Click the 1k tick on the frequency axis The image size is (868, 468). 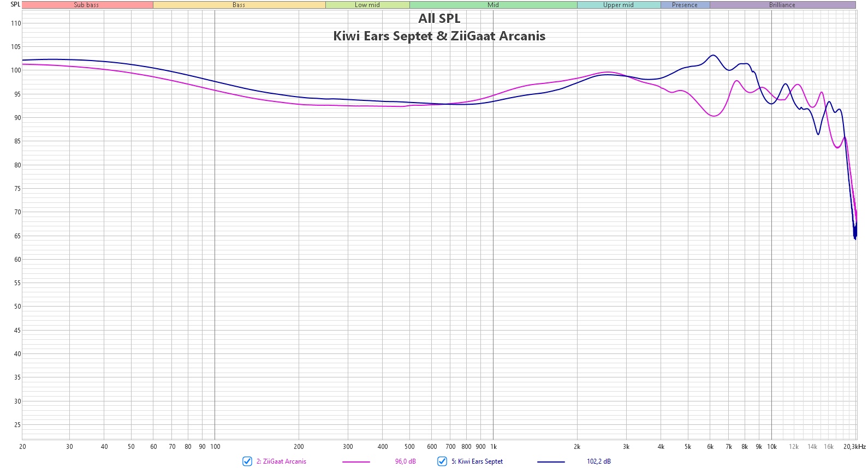coord(494,447)
